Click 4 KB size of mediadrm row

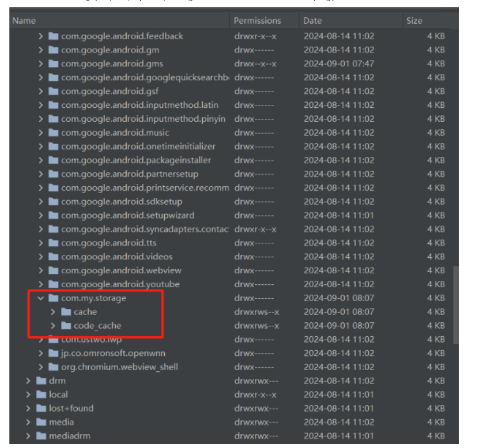[436, 436]
